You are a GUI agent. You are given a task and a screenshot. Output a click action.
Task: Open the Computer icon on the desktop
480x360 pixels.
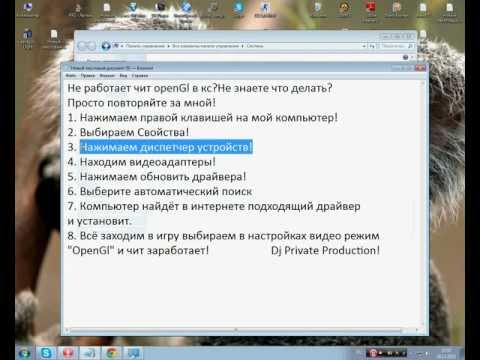coord(28,9)
